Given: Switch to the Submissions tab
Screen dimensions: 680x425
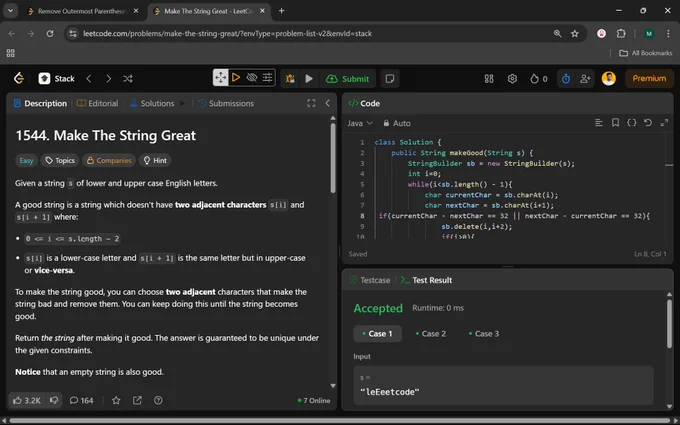Looking at the screenshot, I should 226,103.
